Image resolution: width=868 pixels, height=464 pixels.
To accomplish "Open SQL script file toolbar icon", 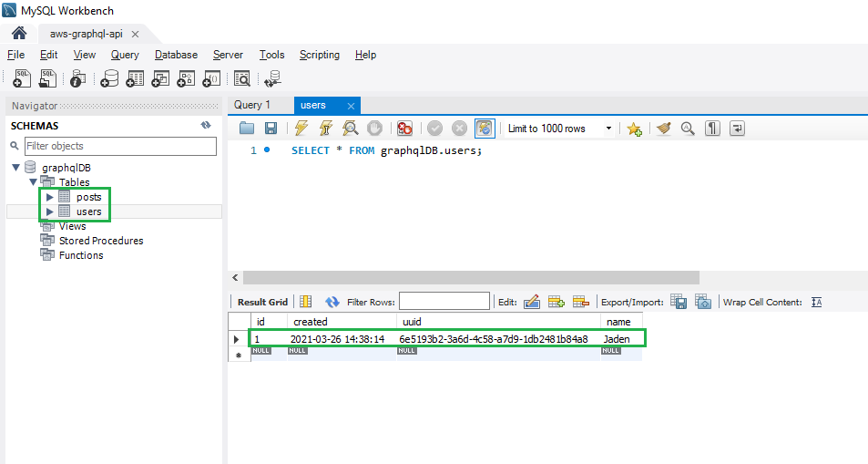I will pos(47,78).
